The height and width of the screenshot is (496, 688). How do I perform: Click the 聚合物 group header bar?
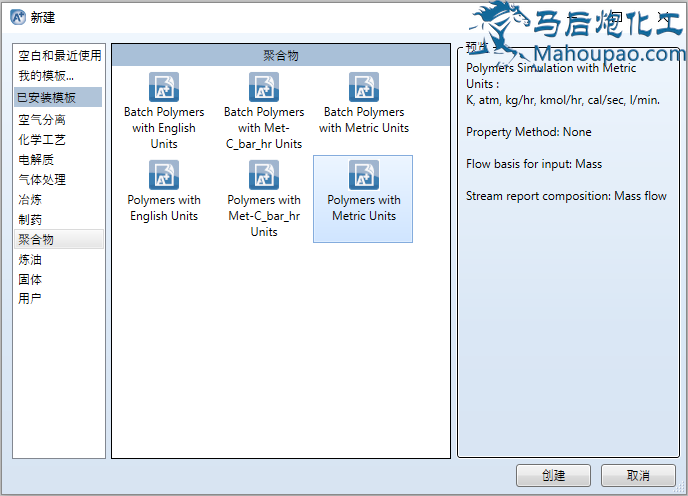click(280, 56)
